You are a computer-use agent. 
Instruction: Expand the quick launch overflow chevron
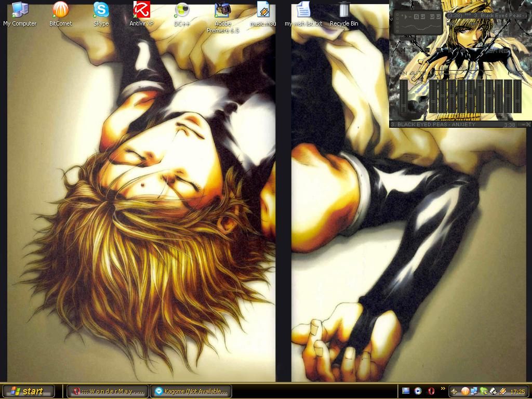[x=443, y=389]
